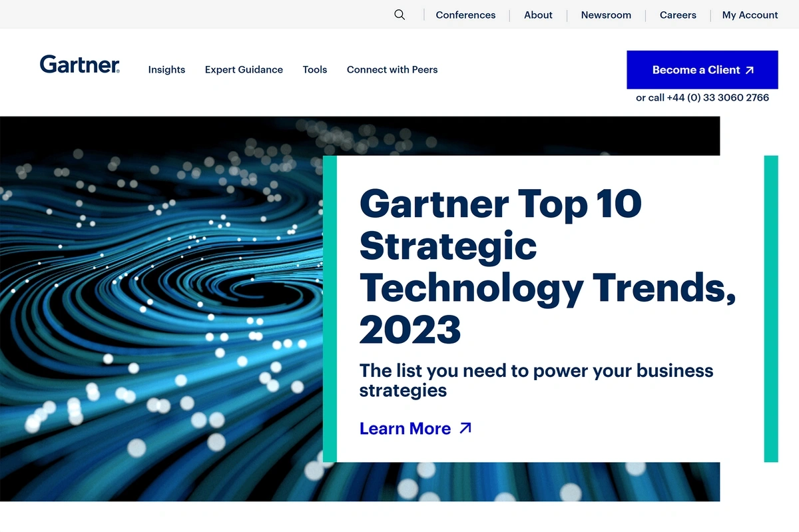The image size is (799, 532).
Task: Click the arrow icon beside Learn More
Action: pos(465,428)
